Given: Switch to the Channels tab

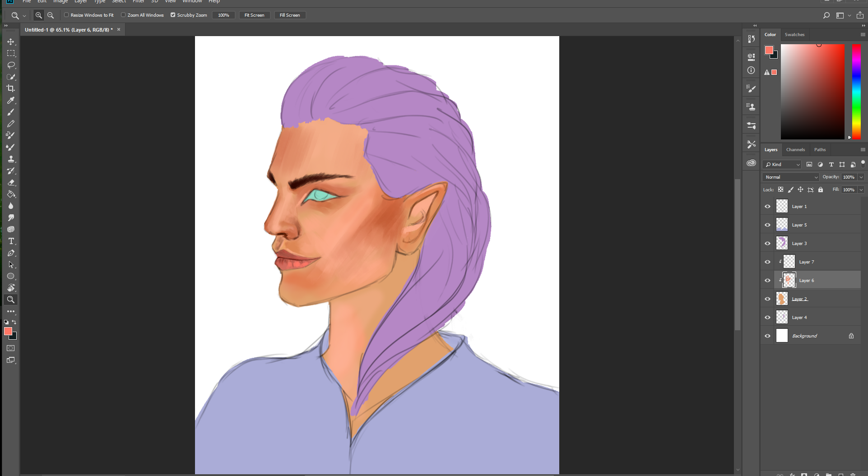Looking at the screenshot, I should (x=795, y=149).
